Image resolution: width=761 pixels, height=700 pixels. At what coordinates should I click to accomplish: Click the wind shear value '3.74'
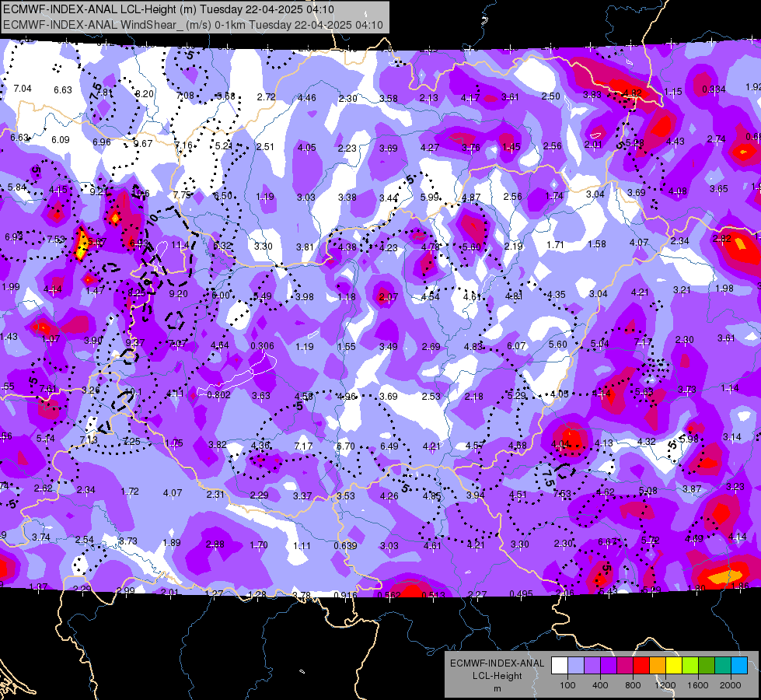coord(41,537)
